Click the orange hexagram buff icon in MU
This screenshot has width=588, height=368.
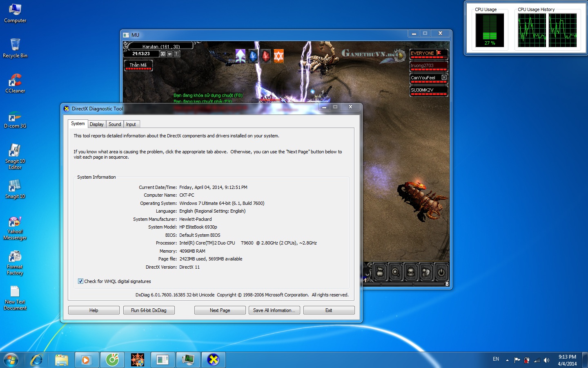[x=278, y=56]
